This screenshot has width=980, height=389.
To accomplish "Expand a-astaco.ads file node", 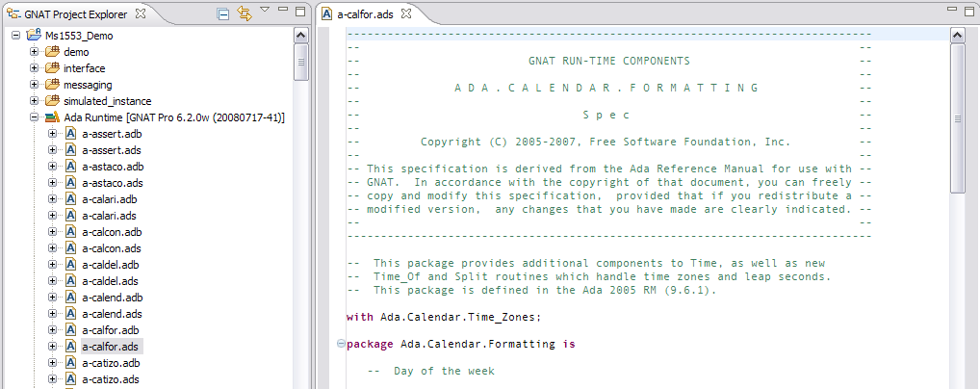I will pyautogui.click(x=53, y=183).
